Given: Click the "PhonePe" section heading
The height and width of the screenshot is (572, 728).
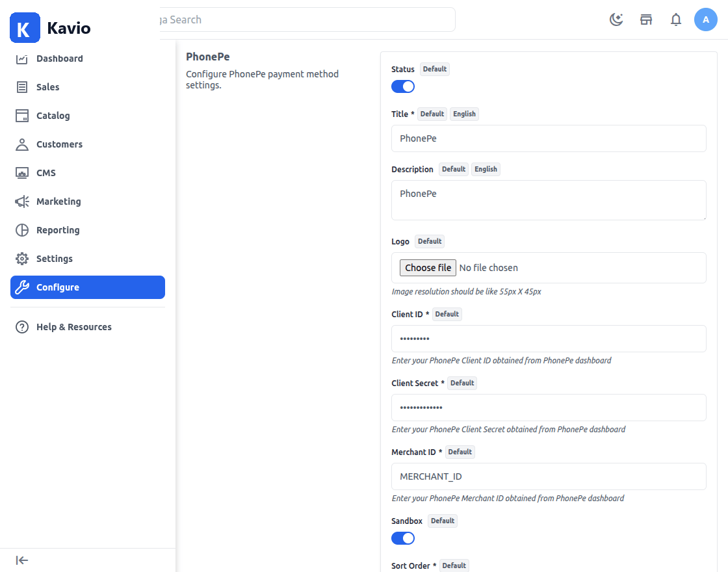Looking at the screenshot, I should pos(208,57).
